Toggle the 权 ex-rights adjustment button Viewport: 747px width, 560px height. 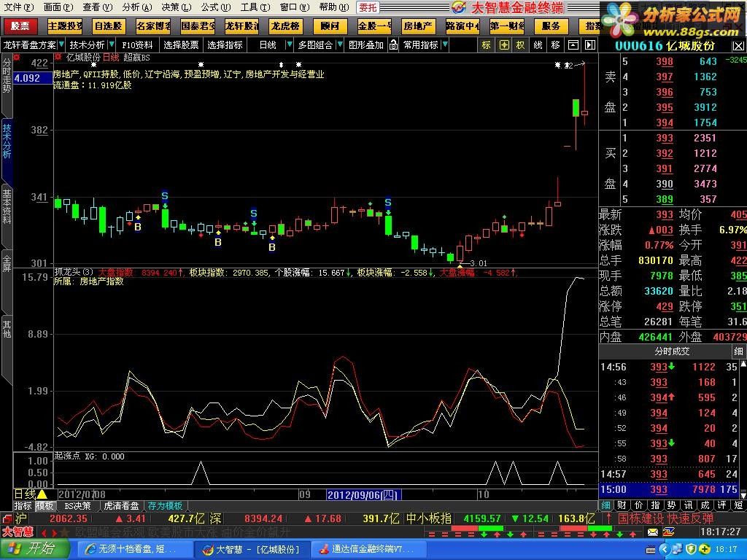click(x=521, y=44)
